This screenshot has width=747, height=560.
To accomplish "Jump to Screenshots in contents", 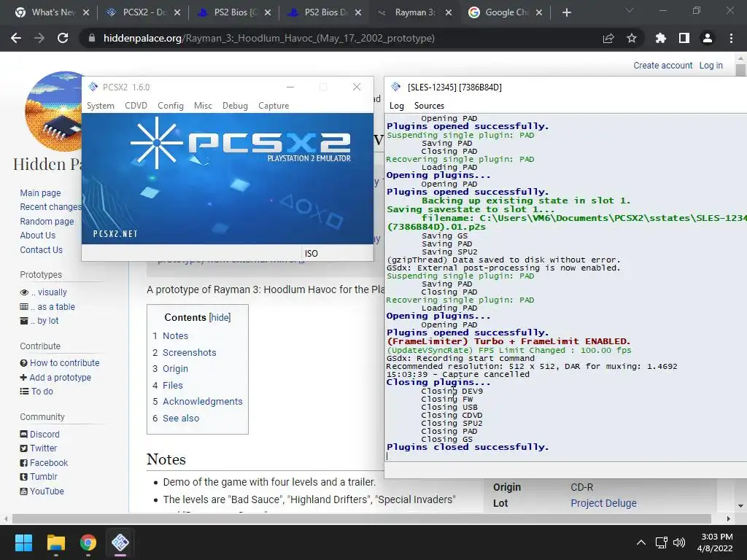I will coord(189,352).
